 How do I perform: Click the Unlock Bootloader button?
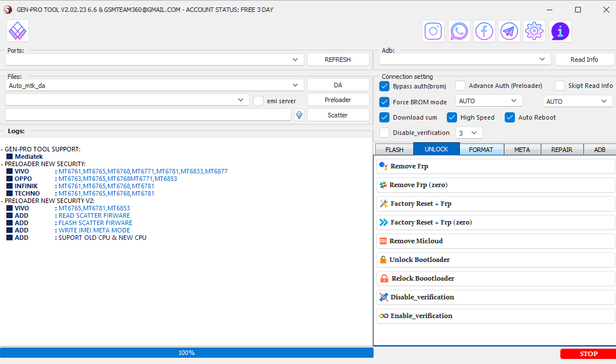(x=496, y=260)
